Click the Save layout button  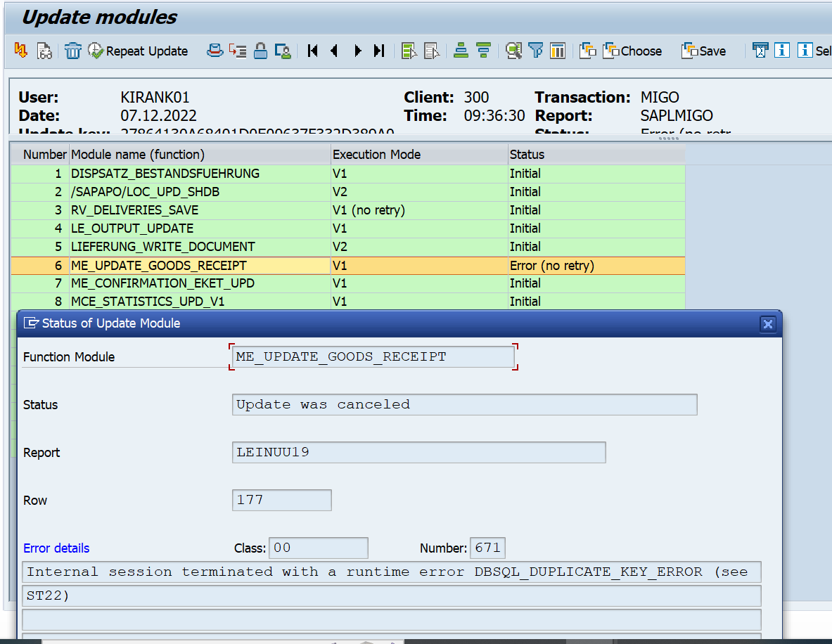(703, 51)
